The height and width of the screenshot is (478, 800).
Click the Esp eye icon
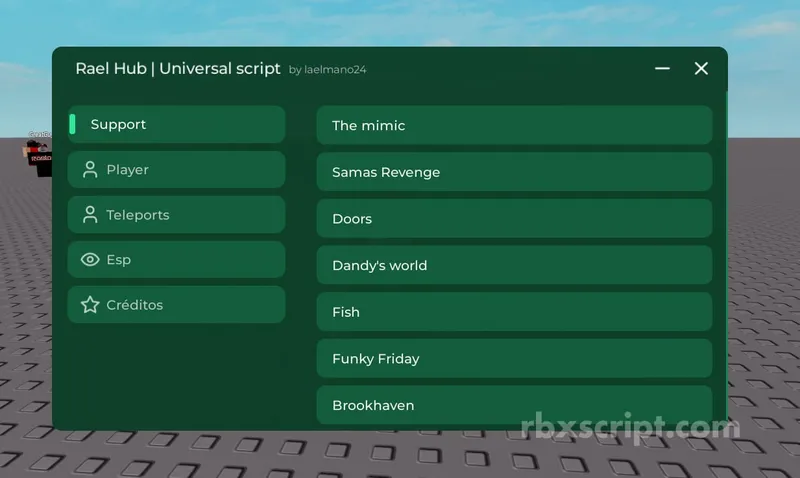click(90, 260)
